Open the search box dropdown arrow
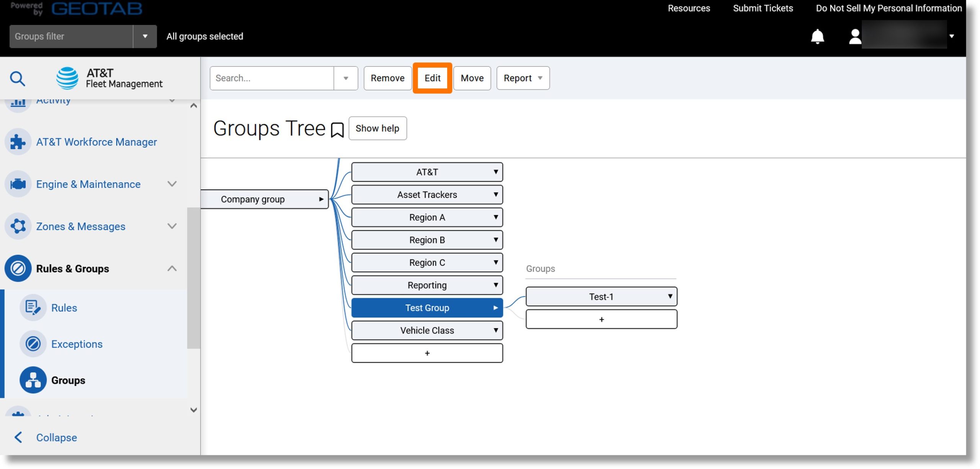Viewport: 980px width, 469px height. pos(346,78)
